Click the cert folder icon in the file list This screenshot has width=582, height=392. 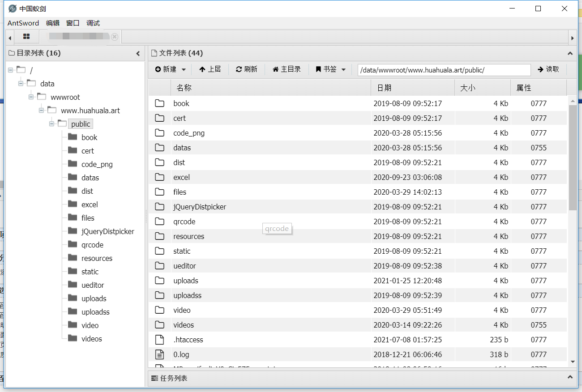(x=160, y=118)
